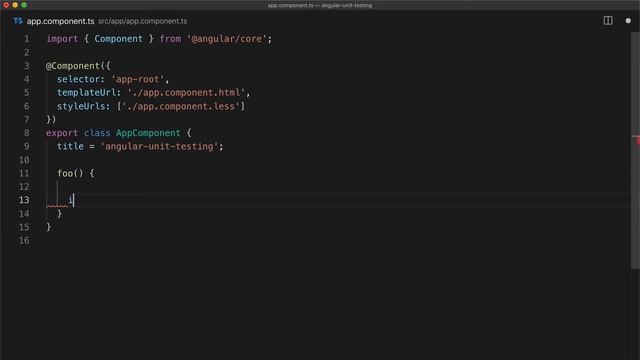Click the 'angular-unit-testing' string
The height and width of the screenshot is (360, 640).
click(159, 146)
